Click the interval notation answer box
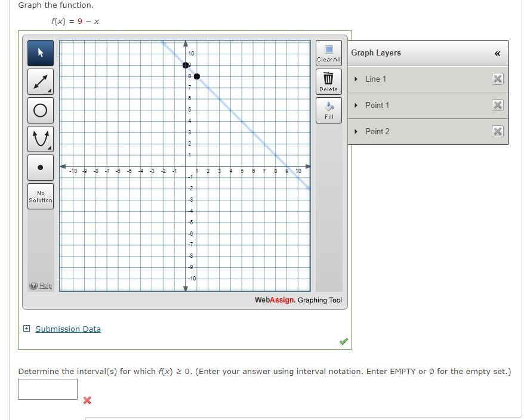Screen dimensions: 524x420 tap(47, 389)
